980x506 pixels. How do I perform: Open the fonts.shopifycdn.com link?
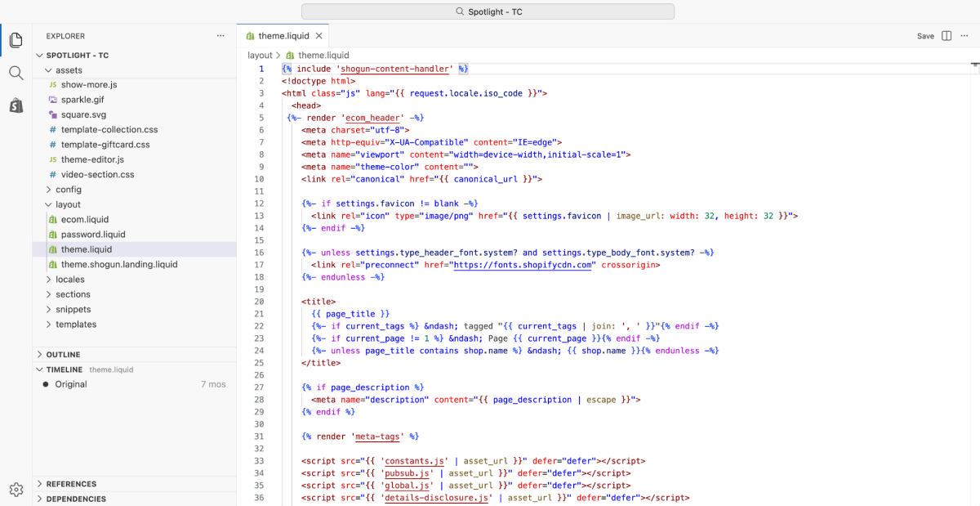[x=523, y=265]
